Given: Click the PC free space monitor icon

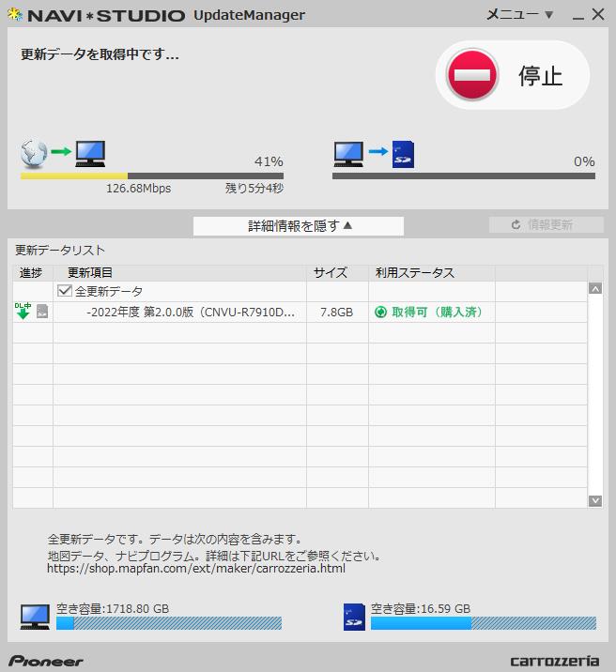Looking at the screenshot, I should point(35,617).
